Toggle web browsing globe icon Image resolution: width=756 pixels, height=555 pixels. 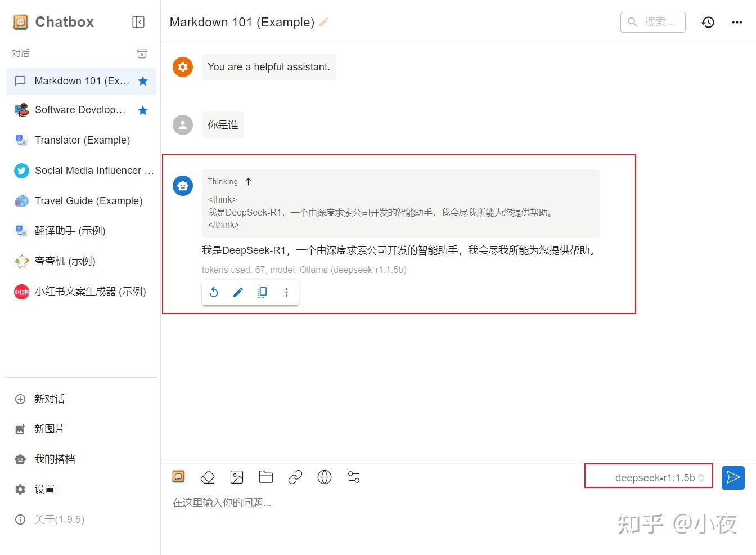coord(325,477)
